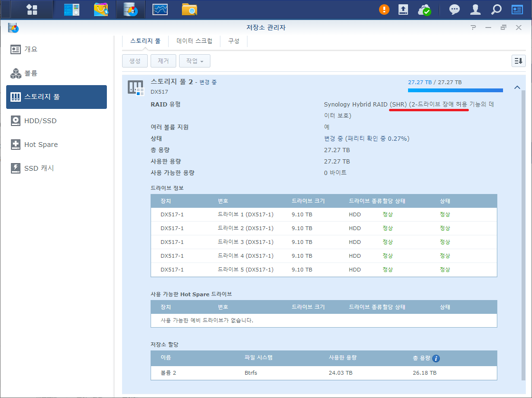The height and width of the screenshot is (398, 532).
Task: Open SSD 캐시 sidebar section
Action: pyautogui.click(x=57, y=168)
